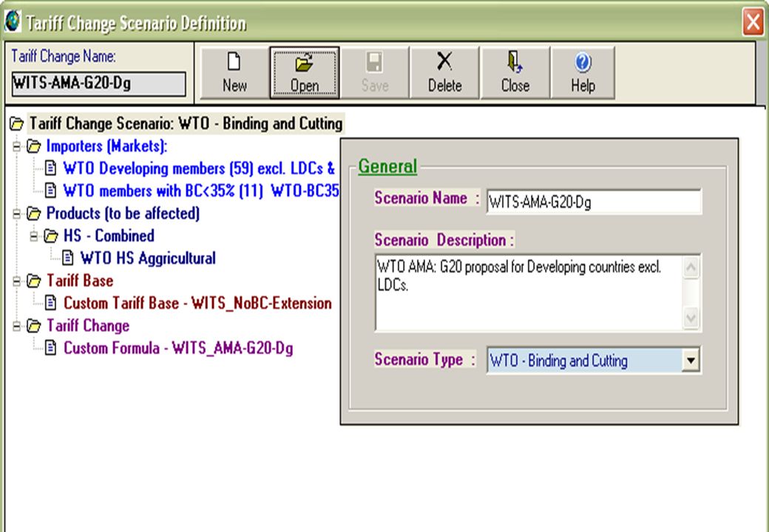Close the Tariff Change Scenario Definition window
Image resolution: width=769 pixels, height=532 pixels.
point(753,21)
